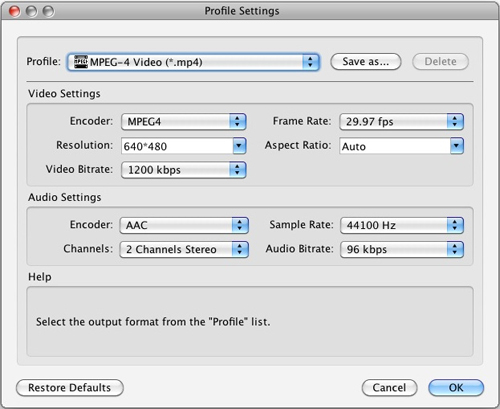Viewport: 500px width, 409px height.
Task: Open the Audio Bitrate 96 kbps dropdown
Action: click(x=402, y=249)
